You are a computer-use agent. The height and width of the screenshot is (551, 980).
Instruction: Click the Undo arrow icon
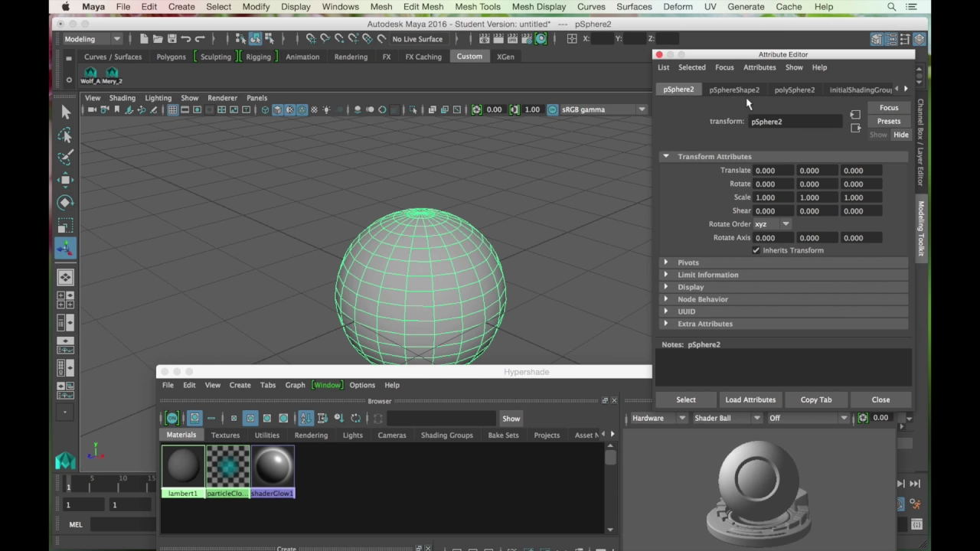pos(185,39)
